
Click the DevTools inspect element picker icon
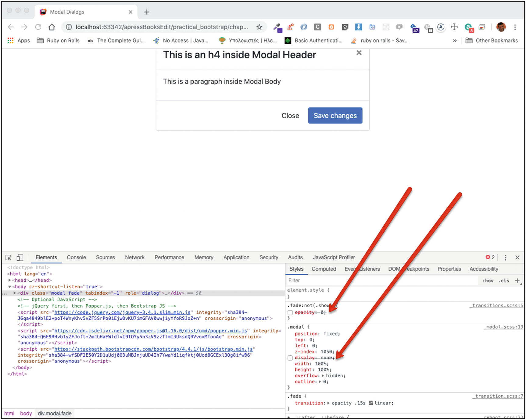9,258
